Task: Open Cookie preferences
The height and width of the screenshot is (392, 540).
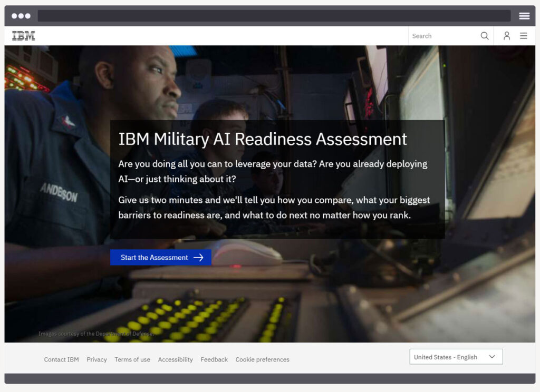Action: tap(262, 359)
